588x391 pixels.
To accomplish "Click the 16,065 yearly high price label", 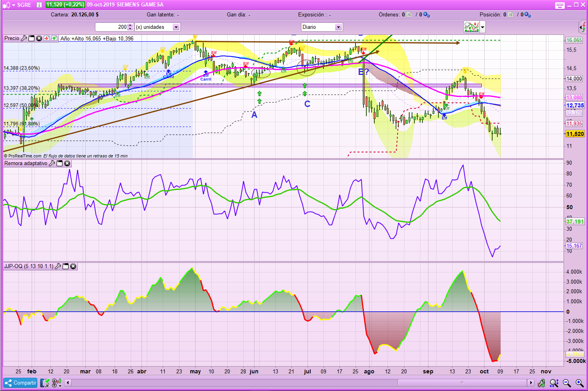I will pos(574,40).
